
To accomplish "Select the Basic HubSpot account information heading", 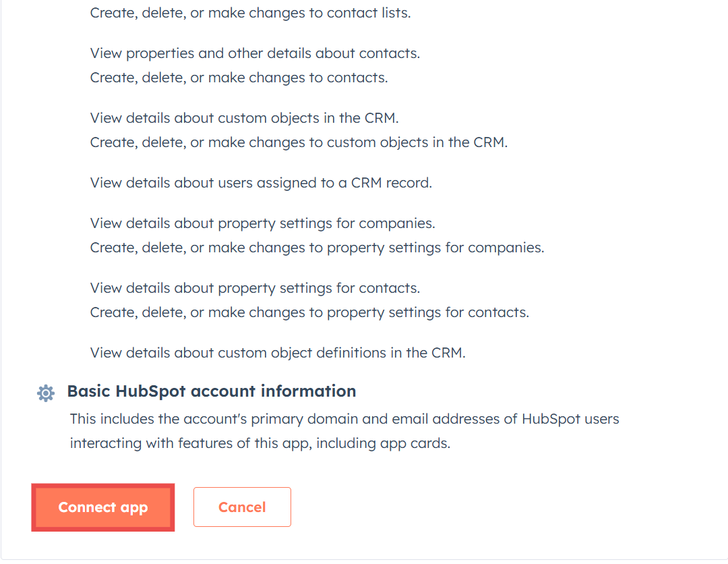I will 212,391.
